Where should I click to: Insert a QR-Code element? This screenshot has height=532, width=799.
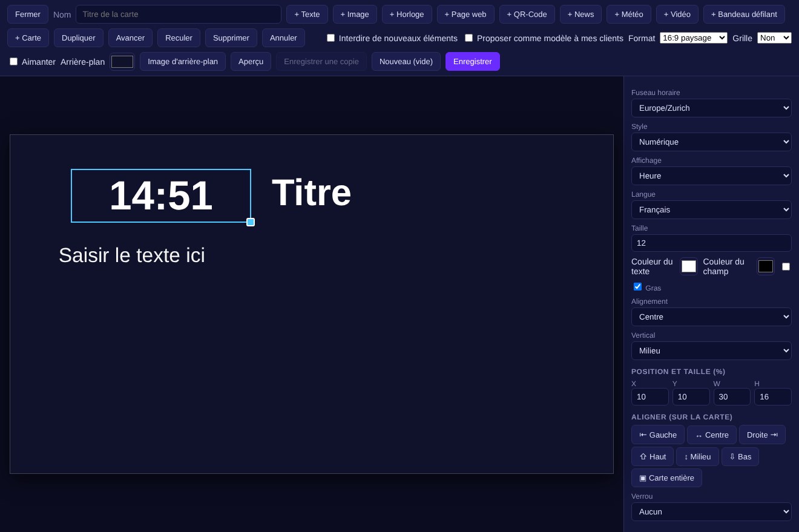click(x=527, y=15)
